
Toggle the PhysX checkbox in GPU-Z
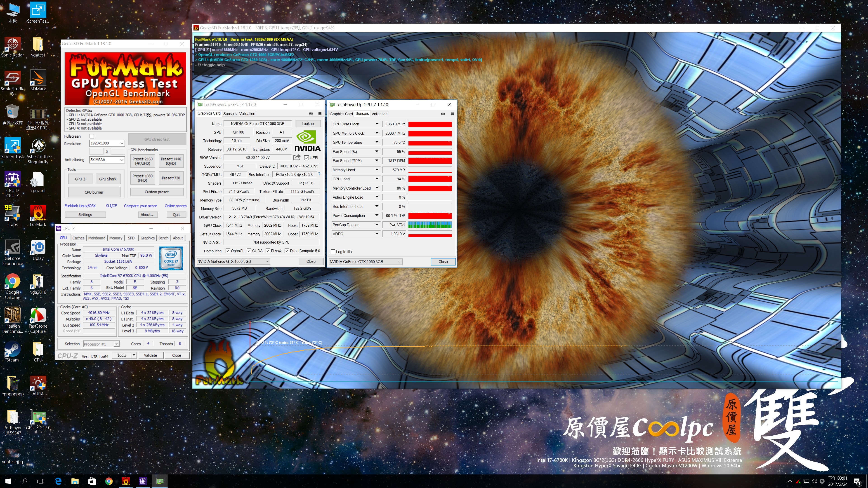(268, 251)
